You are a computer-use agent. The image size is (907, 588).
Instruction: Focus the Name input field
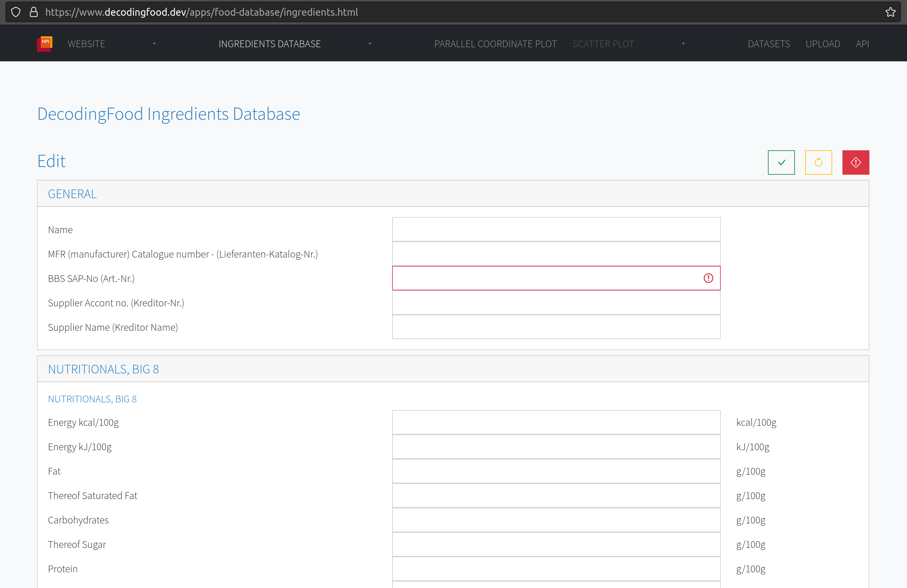556,229
